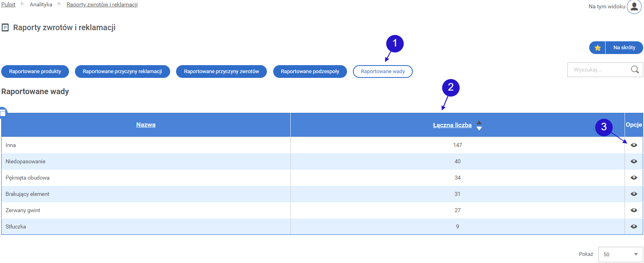Click eye icon in Stłuczka row
The width and height of the screenshot is (644, 263).
click(x=634, y=226)
